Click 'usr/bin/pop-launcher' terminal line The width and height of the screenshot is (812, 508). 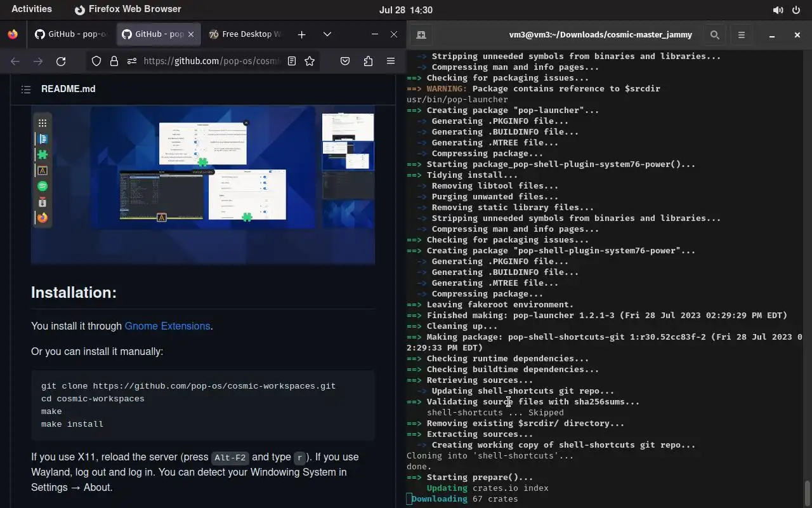(457, 99)
